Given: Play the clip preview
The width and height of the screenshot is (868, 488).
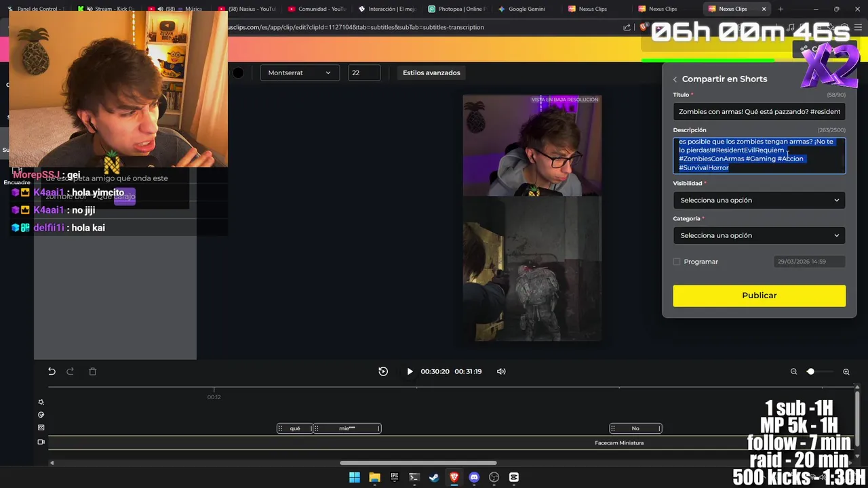Looking at the screenshot, I should pos(410,371).
